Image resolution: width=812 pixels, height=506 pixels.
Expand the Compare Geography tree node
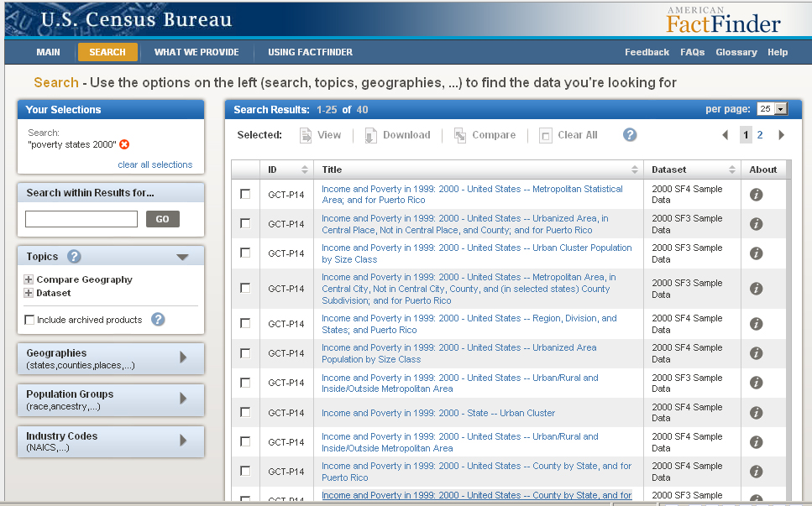(29, 279)
